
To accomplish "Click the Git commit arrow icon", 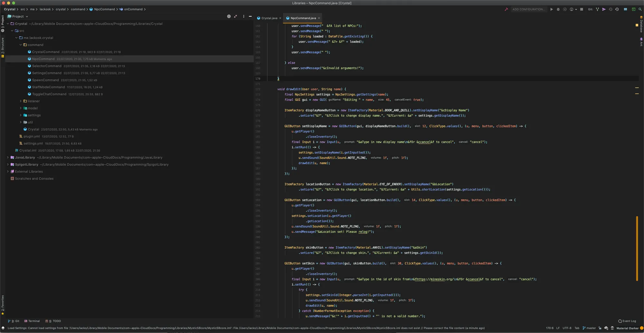I will click(604, 9).
